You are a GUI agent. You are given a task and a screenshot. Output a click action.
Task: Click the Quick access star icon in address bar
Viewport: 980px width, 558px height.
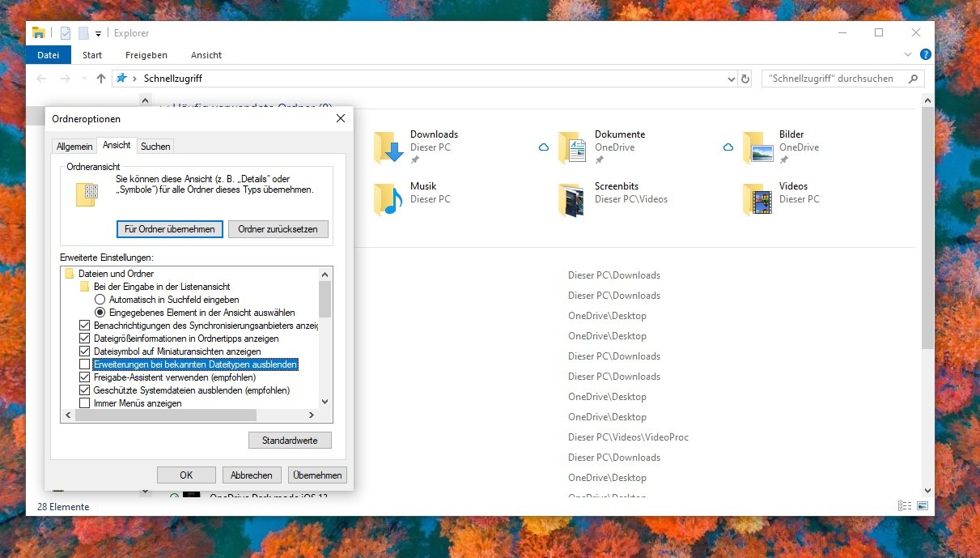tap(122, 79)
